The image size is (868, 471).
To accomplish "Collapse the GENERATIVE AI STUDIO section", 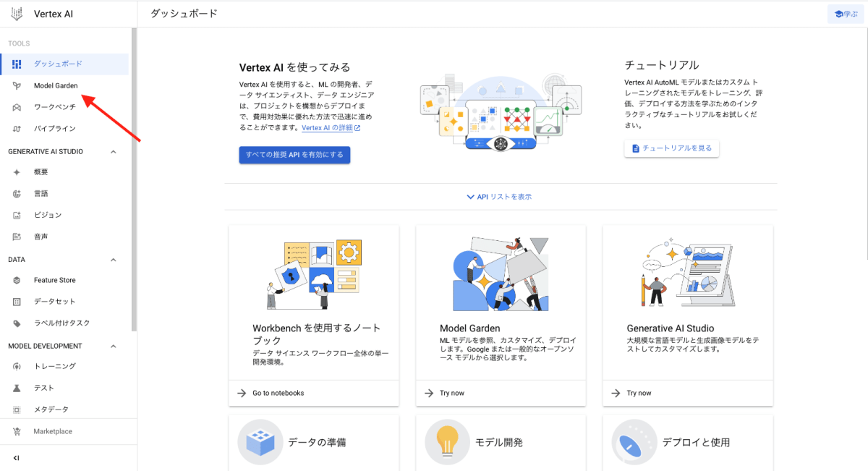I will (x=113, y=152).
